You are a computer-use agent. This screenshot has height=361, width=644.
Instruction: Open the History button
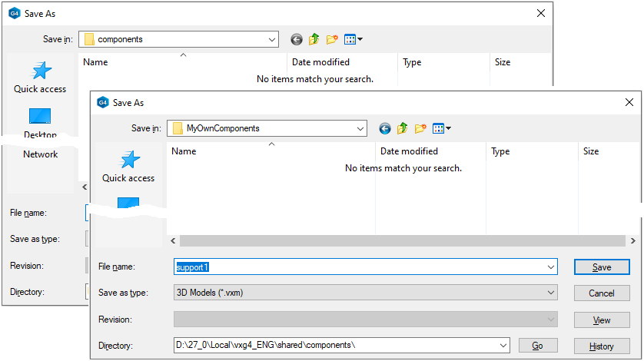[602, 346]
